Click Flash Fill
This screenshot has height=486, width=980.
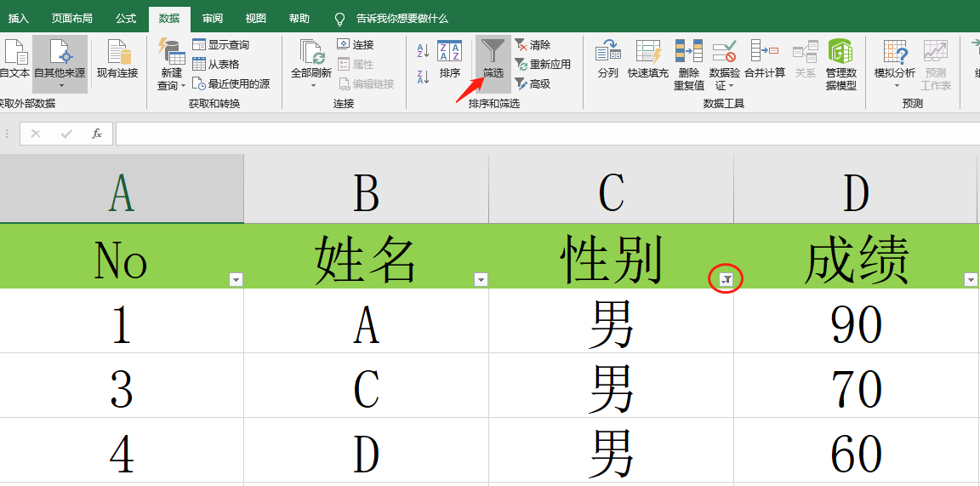click(648, 60)
